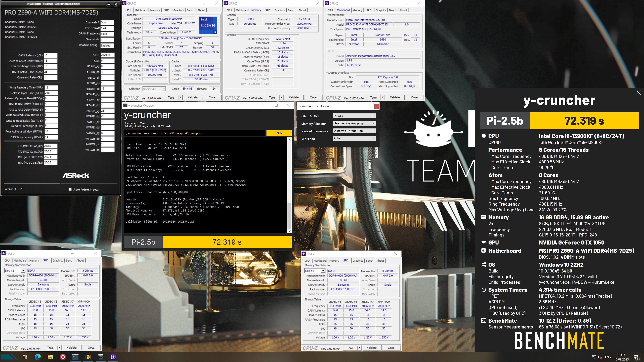Click the CPU chip icon in BenchMate panel
The image size is (644, 362).
pyautogui.click(x=484, y=136)
